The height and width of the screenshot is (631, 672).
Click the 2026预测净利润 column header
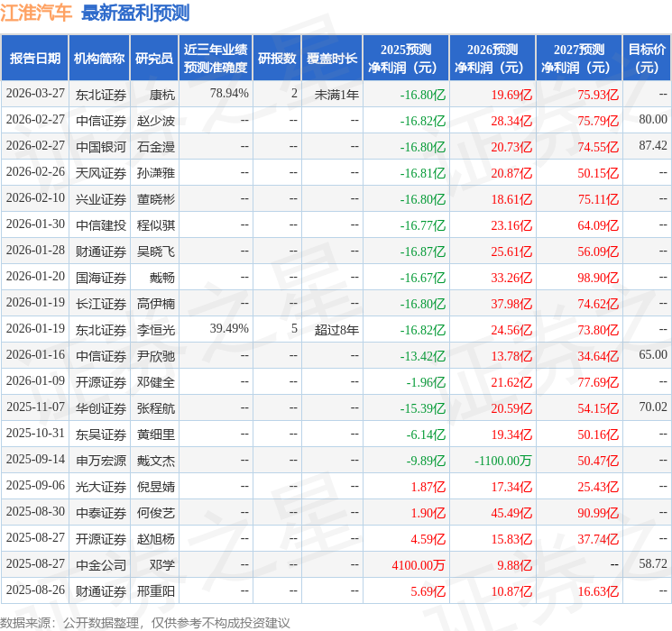click(x=492, y=58)
